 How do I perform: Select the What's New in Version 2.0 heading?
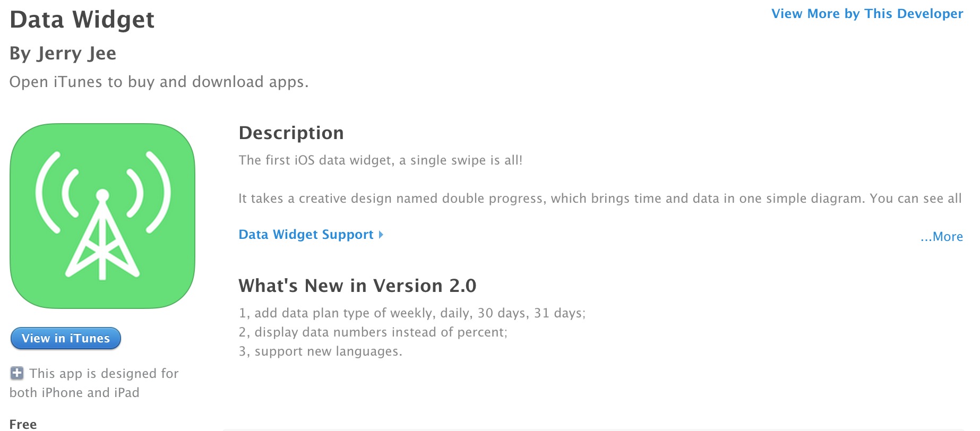(x=357, y=286)
